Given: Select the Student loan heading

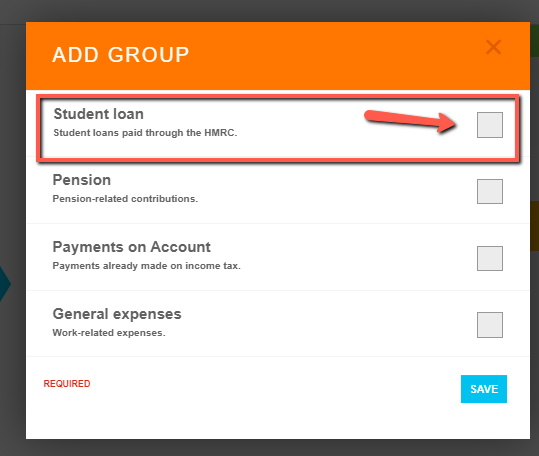Looking at the screenshot, I should tap(99, 114).
